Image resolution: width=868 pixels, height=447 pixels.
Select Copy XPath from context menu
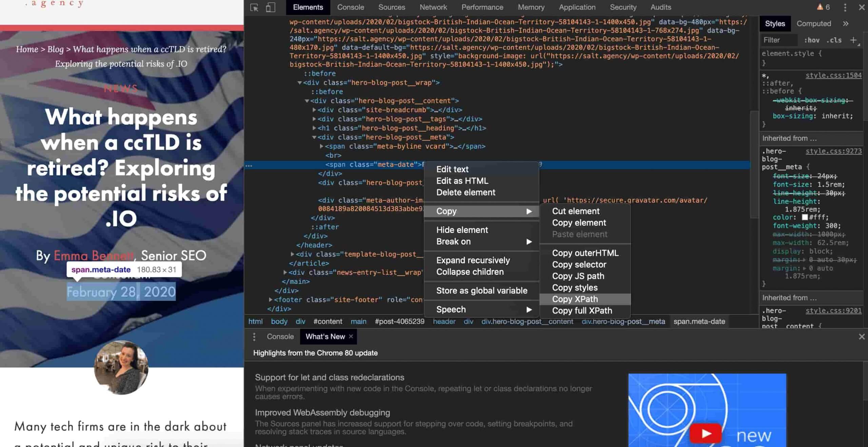click(x=574, y=299)
